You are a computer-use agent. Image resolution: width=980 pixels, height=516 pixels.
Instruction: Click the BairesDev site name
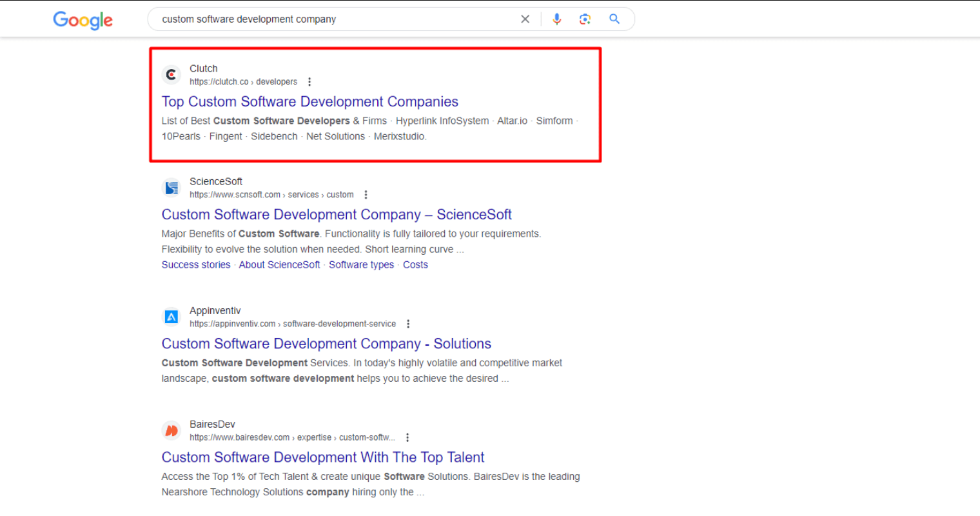(x=212, y=424)
